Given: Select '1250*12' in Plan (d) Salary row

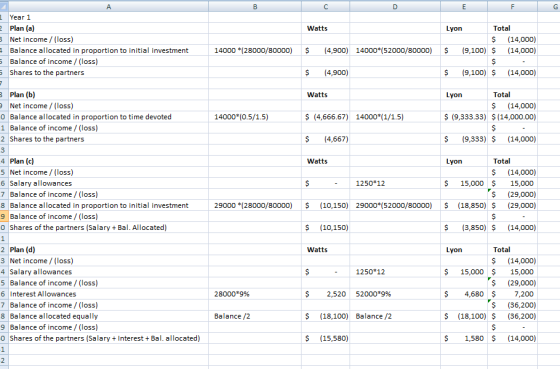Looking at the screenshot, I should click(x=370, y=272).
